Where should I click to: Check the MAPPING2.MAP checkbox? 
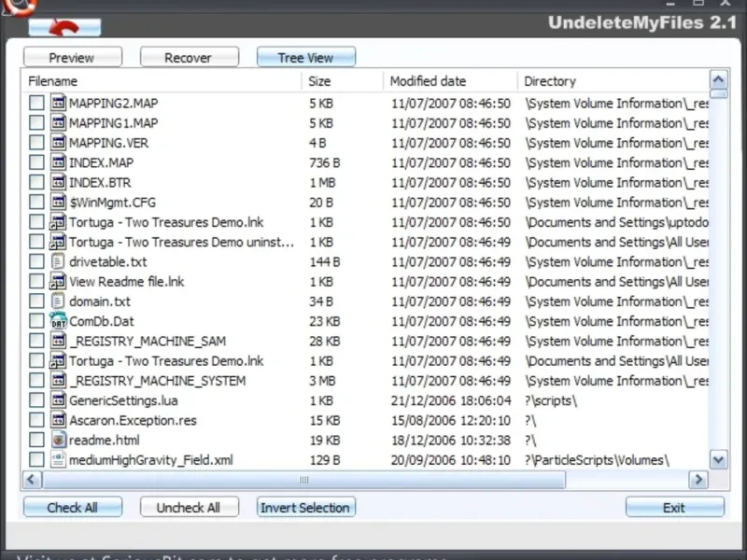tap(36, 103)
